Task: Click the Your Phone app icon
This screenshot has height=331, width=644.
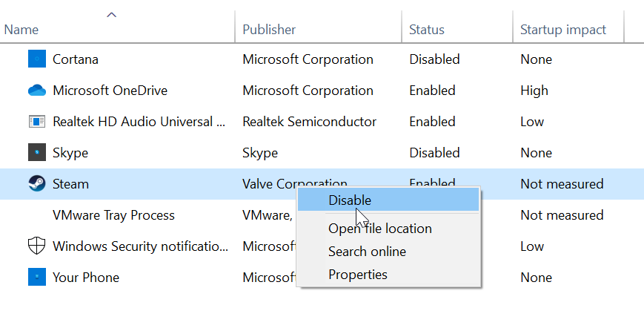Action: 37,277
